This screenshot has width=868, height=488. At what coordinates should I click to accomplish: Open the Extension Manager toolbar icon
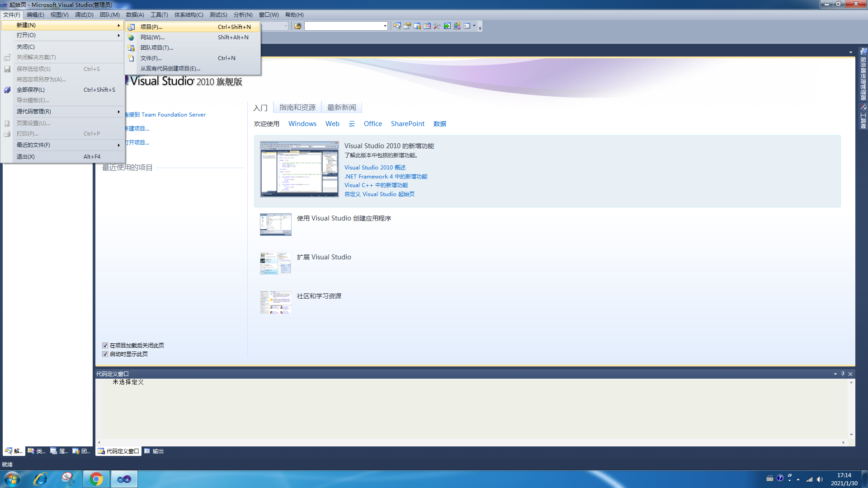click(457, 26)
